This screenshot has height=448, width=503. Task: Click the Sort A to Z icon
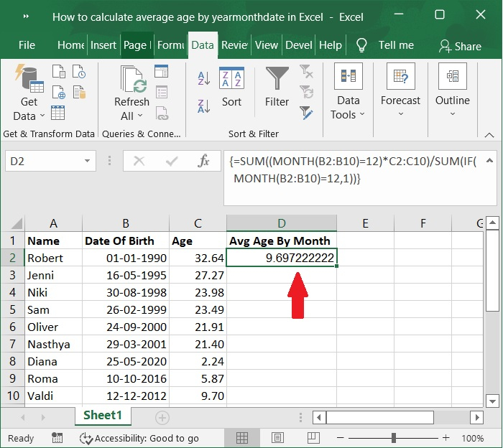click(x=203, y=78)
